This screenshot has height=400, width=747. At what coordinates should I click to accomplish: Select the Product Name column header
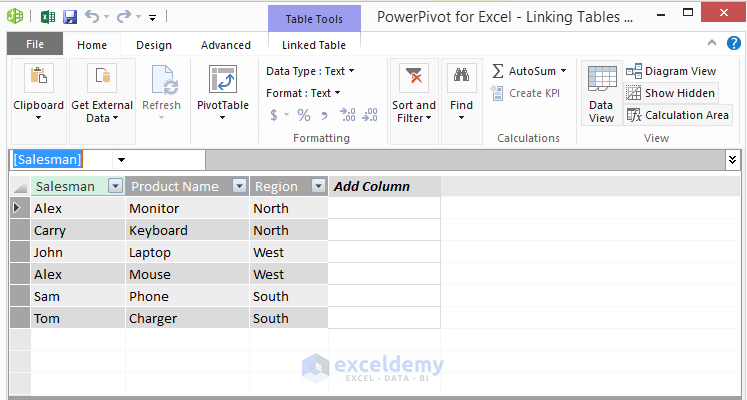tap(175, 187)
